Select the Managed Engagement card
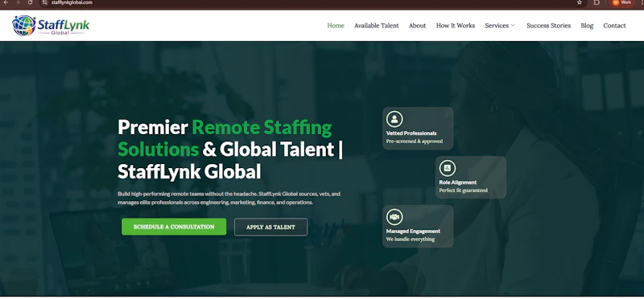 click(418, 227)
